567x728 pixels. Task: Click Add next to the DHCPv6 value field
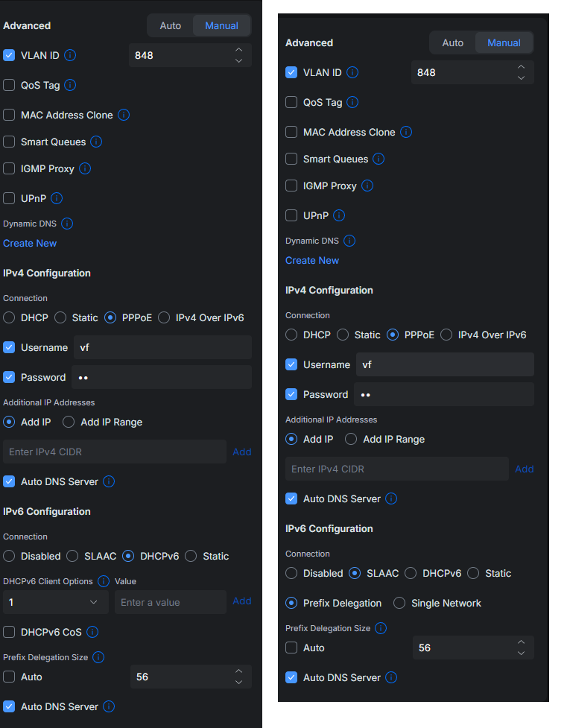point(242,601)
